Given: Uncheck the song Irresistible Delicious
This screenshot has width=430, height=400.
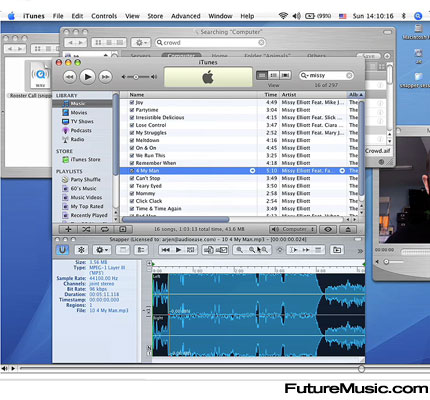Looking at the screenshot, I should pyautogui.click(x=132, y=118).
